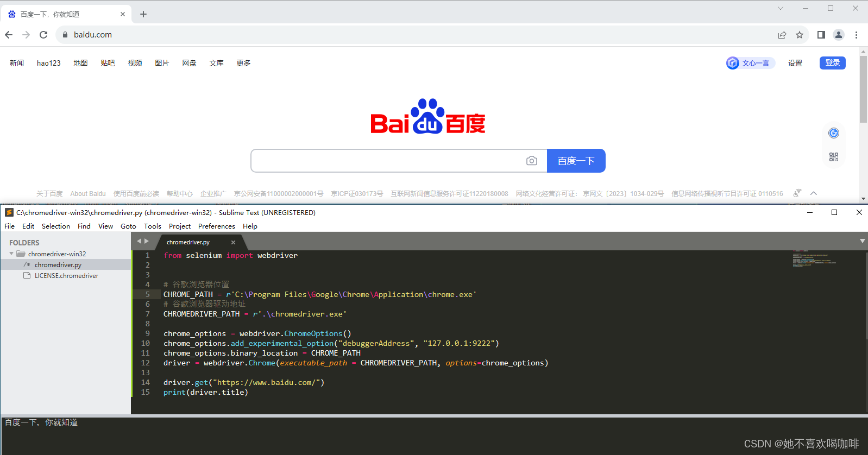Screen dimensions: 868x455
Task: Click About Baidu footer link
Action: pos(88,194)
